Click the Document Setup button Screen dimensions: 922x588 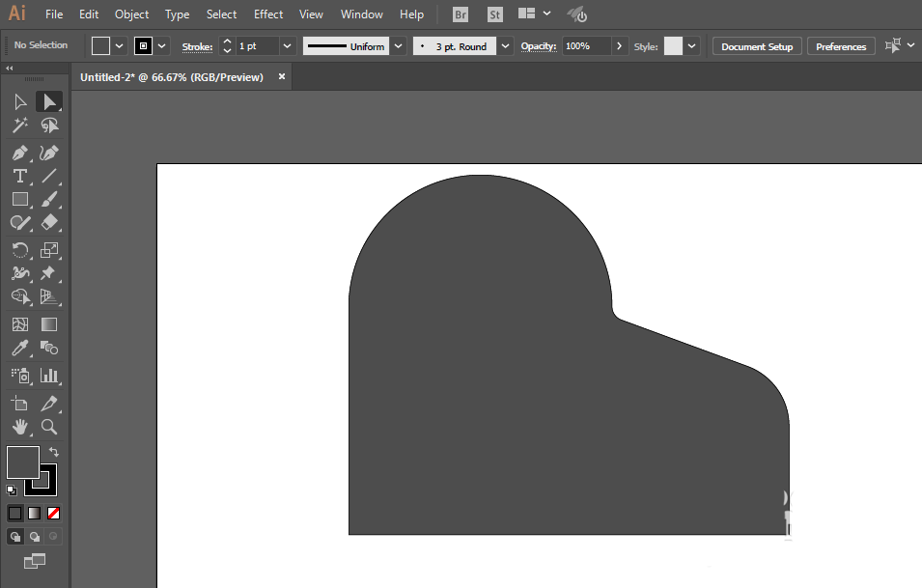point(757,46)
